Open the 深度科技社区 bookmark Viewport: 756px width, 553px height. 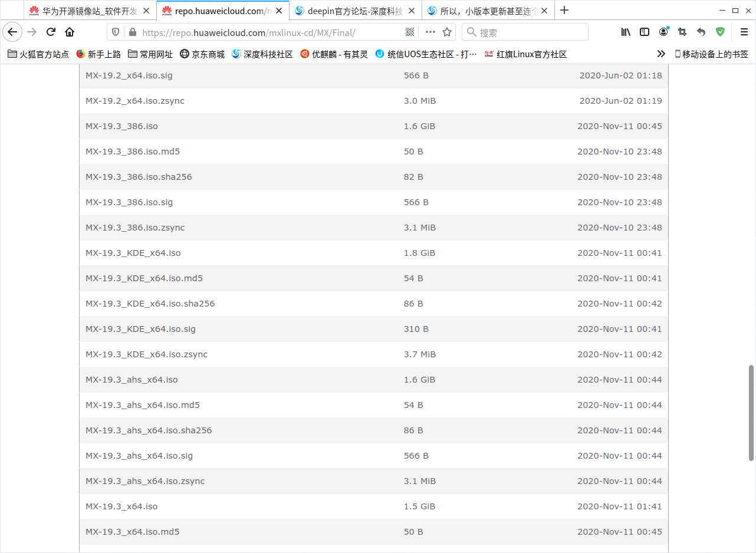262,54
